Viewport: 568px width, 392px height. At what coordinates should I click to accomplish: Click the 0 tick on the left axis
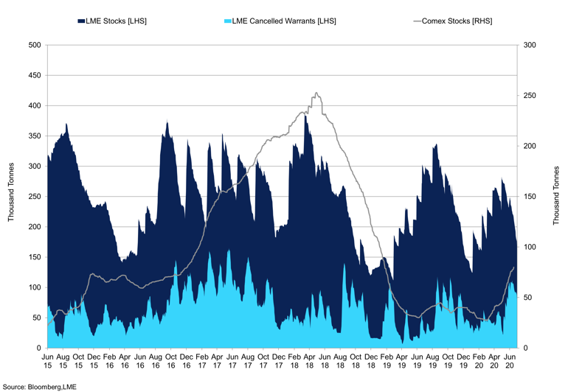[37, 348]
